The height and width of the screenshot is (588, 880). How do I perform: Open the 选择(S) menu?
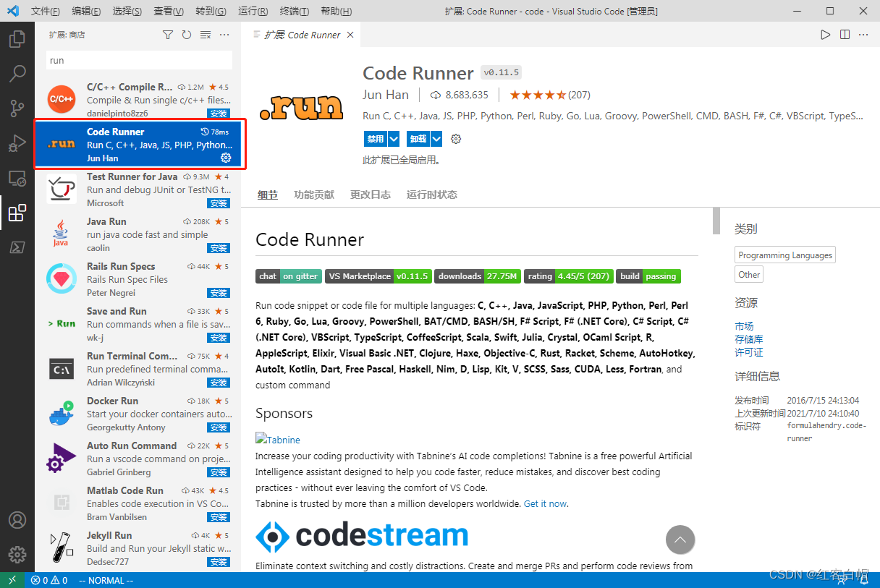click(x=127, y=12)
